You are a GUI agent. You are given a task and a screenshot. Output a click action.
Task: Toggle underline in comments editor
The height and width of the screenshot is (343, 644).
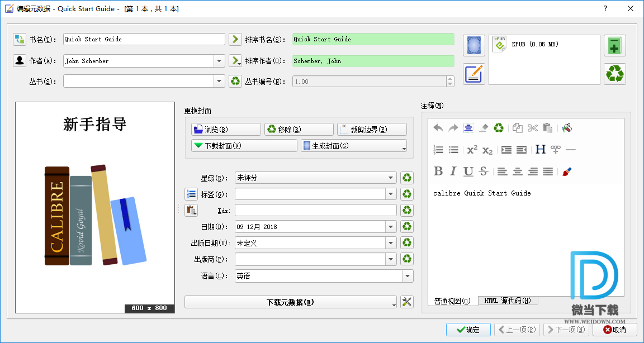pos(468,171)
